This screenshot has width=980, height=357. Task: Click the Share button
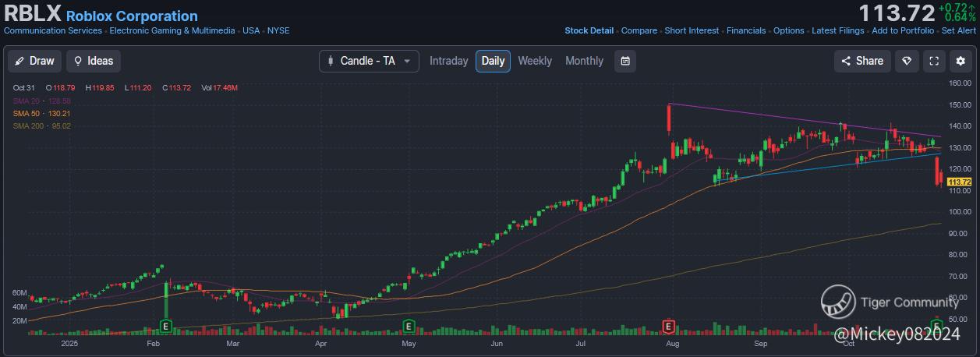point(861,61)
